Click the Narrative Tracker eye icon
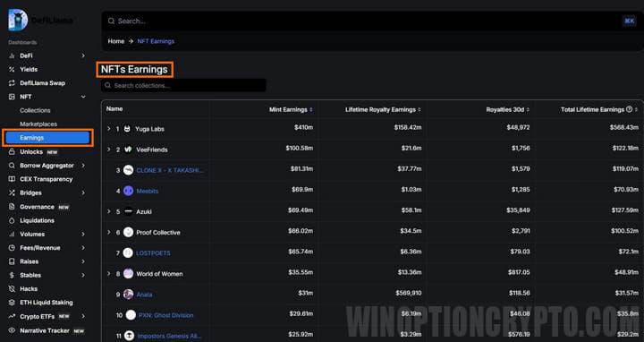Image resolution: width=644 pixels, height=342 pixels. coord(12,330)
